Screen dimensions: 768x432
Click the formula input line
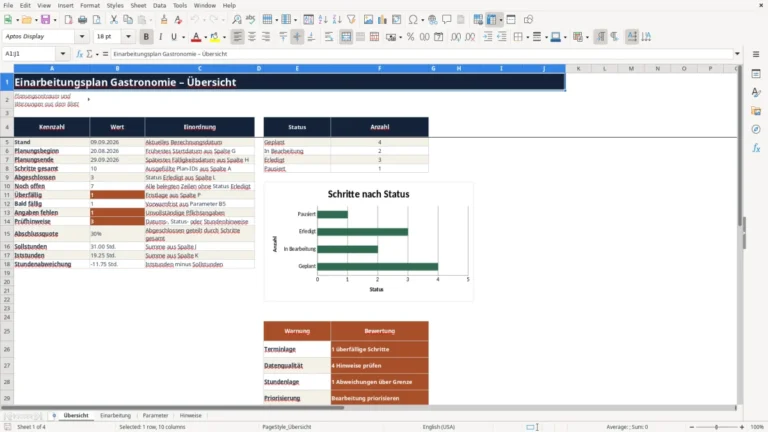[421, 54]
